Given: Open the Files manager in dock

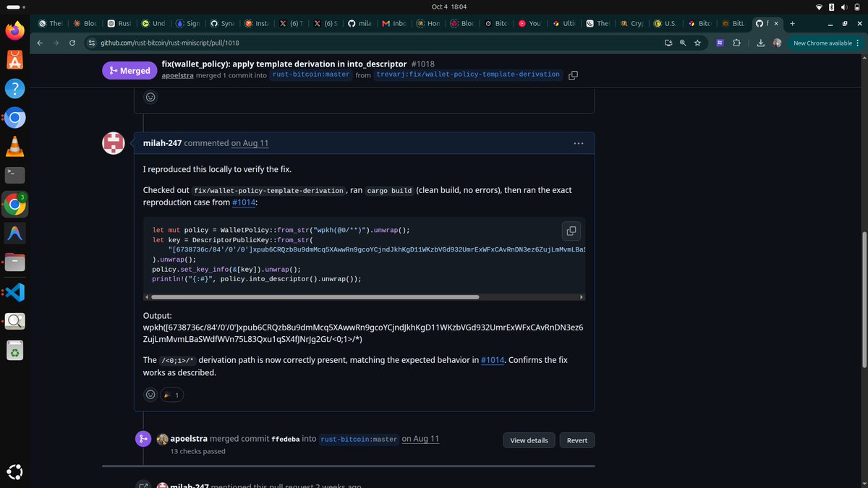Looking at the screenshot, I should pos(14,262).
